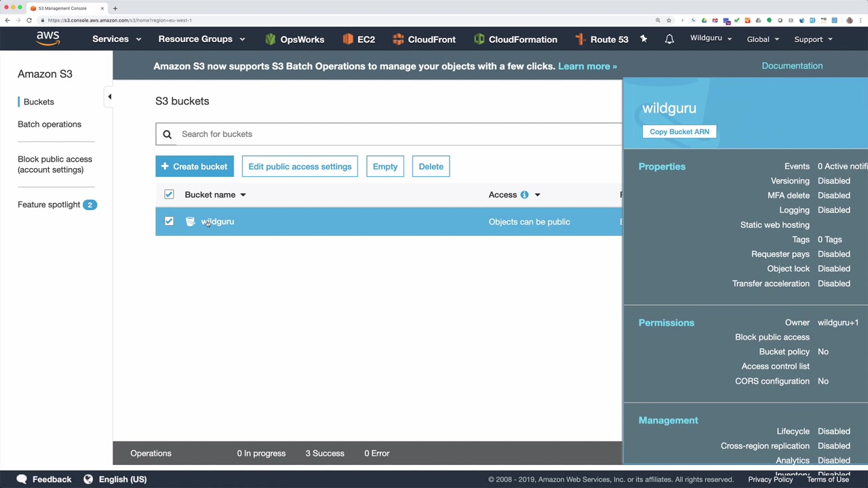
Task: Click the Access column sort arrow
Action: tap(537, 195)
